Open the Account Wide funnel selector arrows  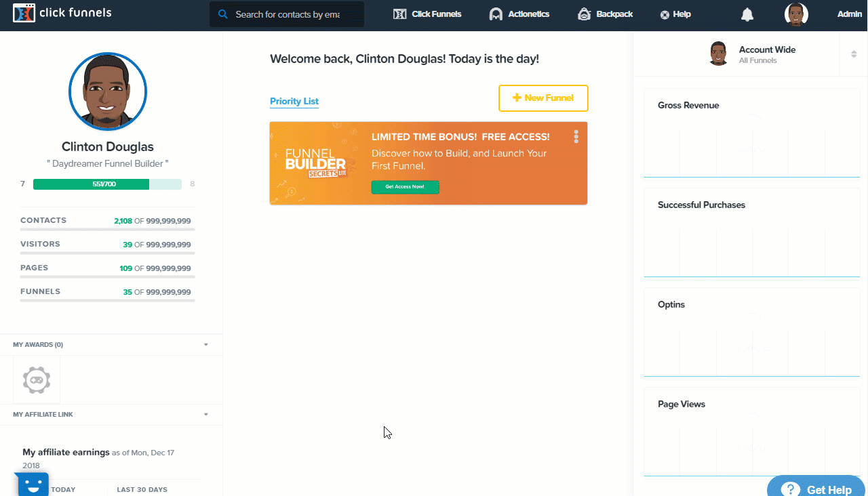point(854,54)
